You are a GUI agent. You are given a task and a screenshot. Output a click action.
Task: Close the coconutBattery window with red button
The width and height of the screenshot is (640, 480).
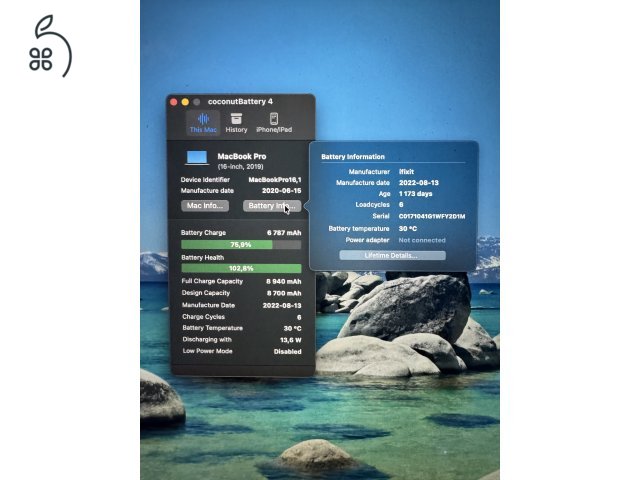[x=174, y=102]
